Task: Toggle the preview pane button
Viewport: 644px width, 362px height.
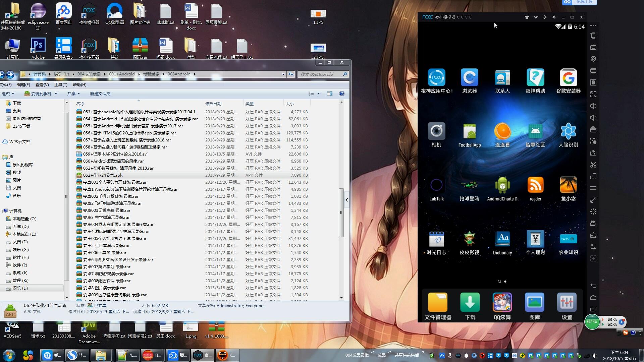Action: (330, 94)
